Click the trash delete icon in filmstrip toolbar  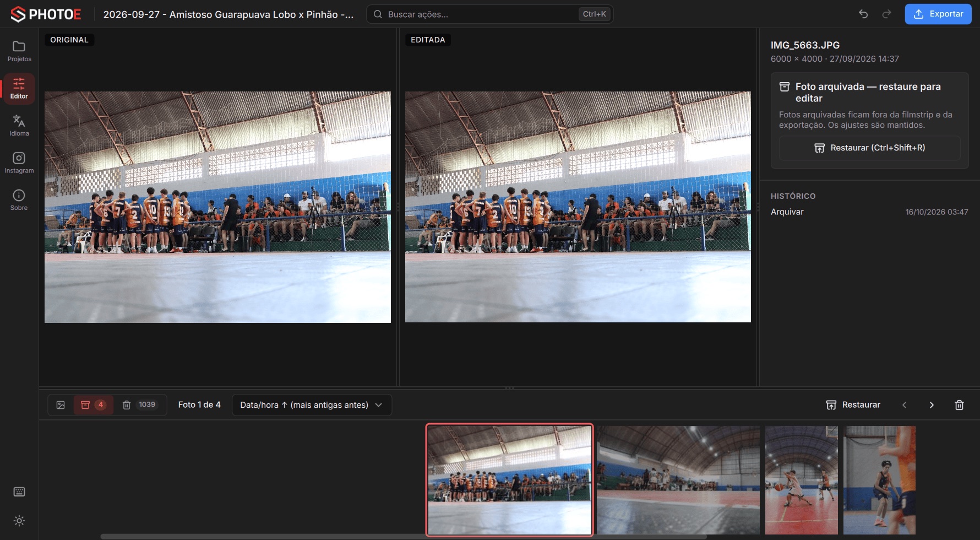pos(959,405)
